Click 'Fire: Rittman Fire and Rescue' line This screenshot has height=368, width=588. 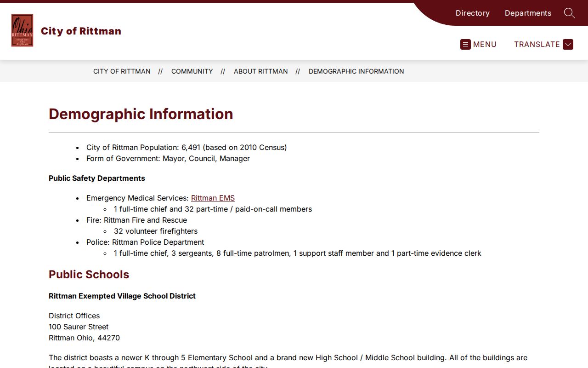pos(136,220)
